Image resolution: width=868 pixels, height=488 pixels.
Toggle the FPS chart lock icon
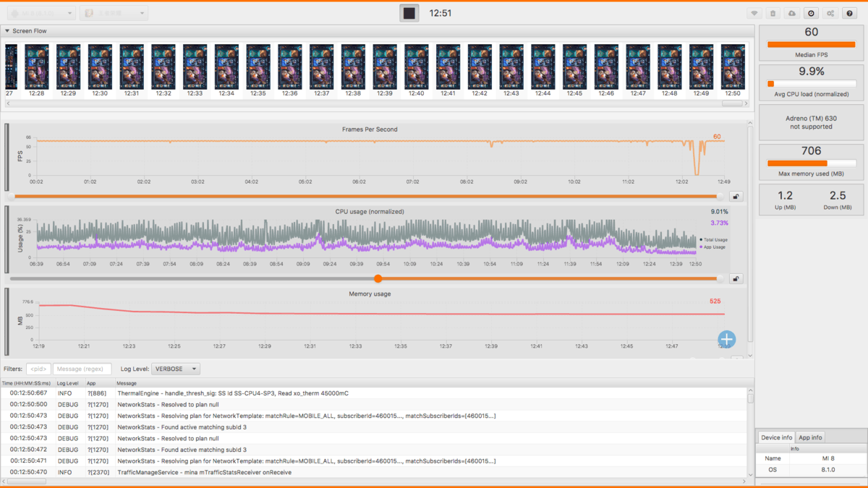coord(736,197)
